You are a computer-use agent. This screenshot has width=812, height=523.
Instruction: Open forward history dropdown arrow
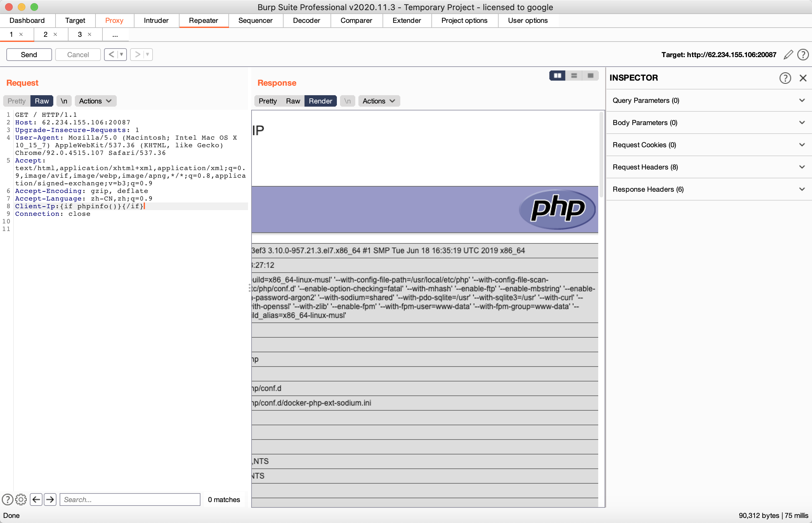pos(147,54)
